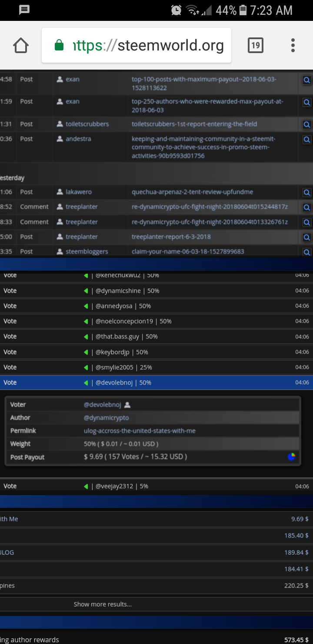Viewport: 313px width, 644px height.
Task: Tap the alarm icon in status bar
Action: (176, 10)
